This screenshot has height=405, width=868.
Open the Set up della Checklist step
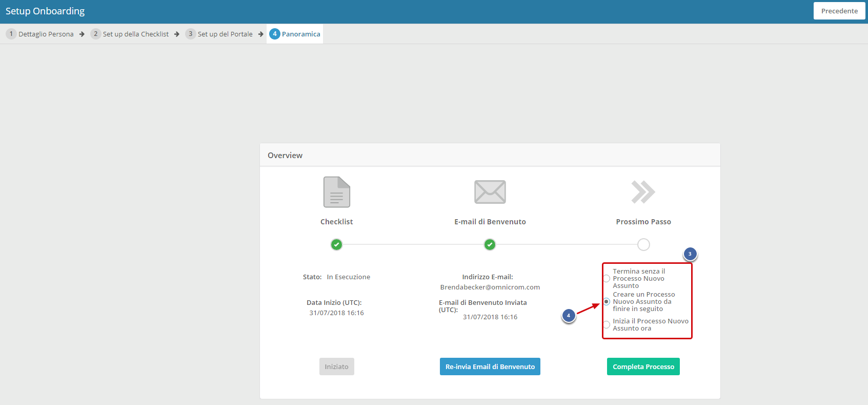click(130, 34)
